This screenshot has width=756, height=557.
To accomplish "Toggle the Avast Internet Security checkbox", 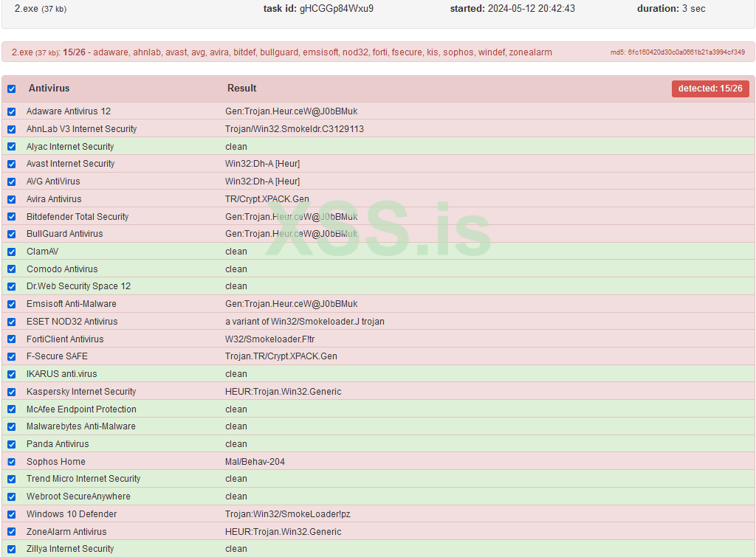I will coord(12,165).
